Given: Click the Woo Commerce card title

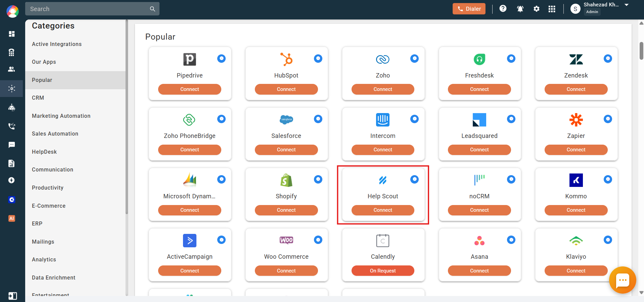Looking at the screenshot, I should point(286,257).
